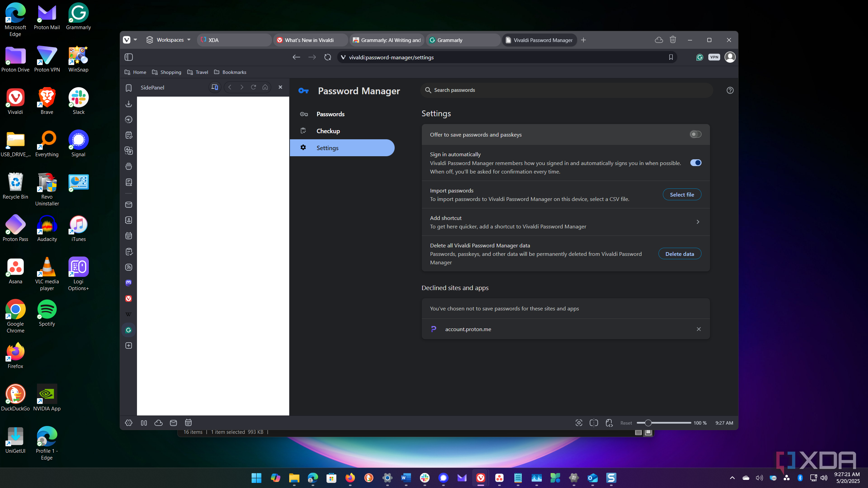This screenshot has height=488, width=868.
Task: Click the Capture page camera icon
Action: [x=579, y=423]
